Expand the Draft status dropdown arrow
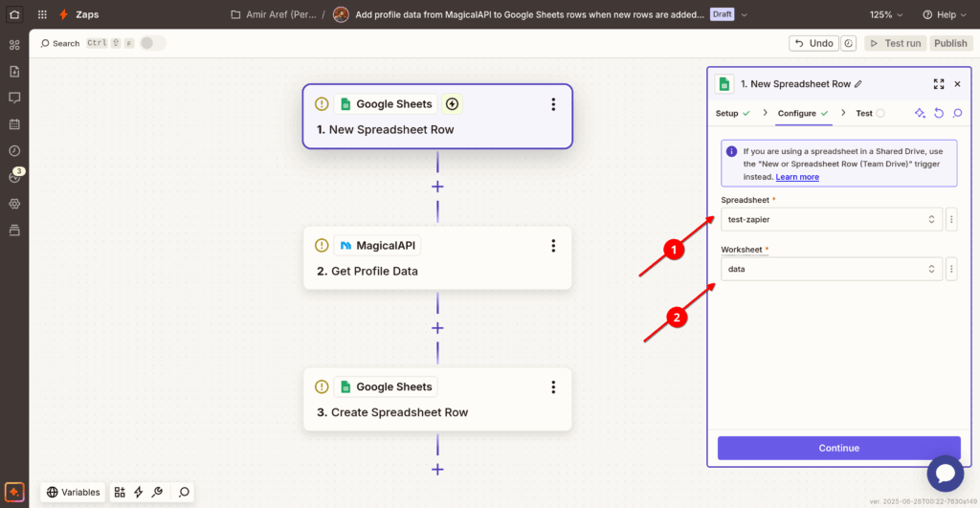 (744, 14)
